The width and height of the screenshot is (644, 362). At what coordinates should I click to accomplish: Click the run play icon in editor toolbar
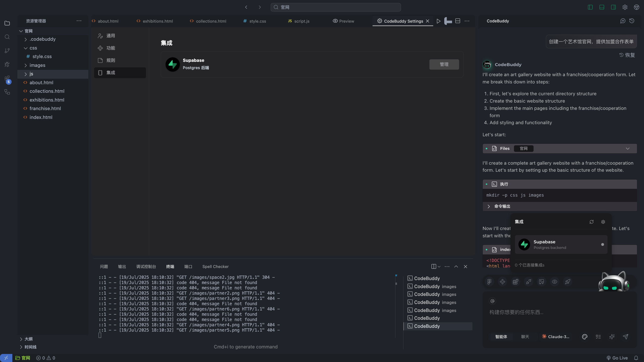[x=438, y=21]
